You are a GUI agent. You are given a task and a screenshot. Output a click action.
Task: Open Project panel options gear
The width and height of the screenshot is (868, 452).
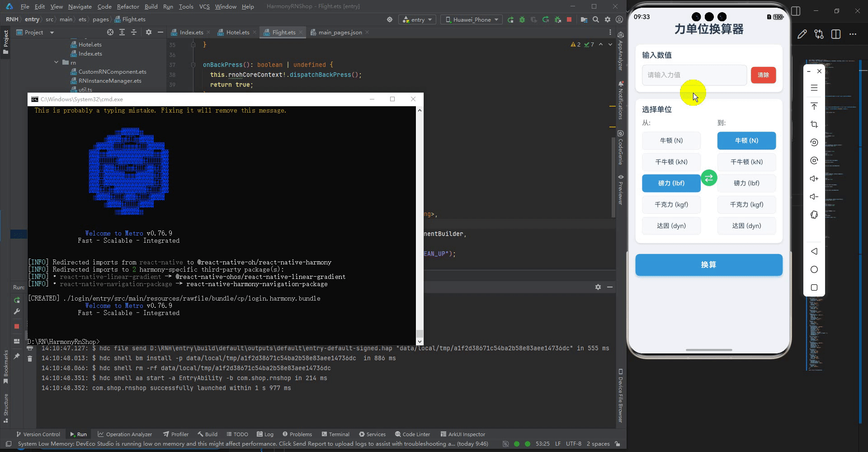coord(149,33)
